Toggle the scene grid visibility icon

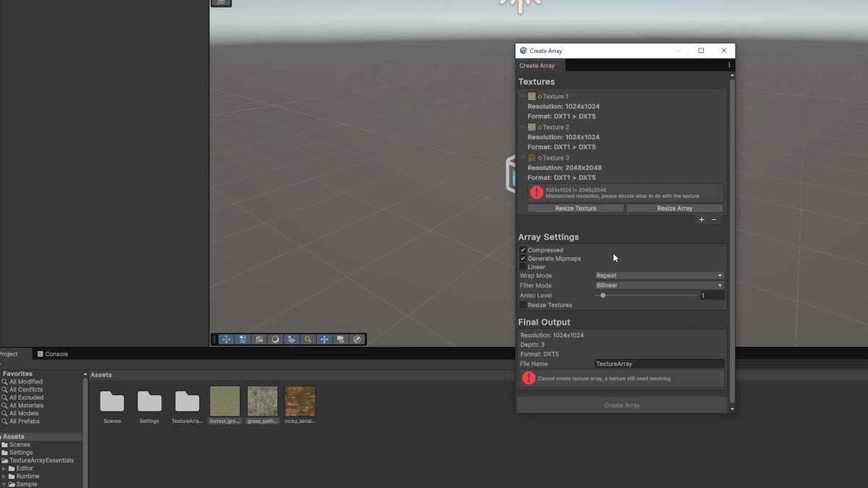tap(292, 339)
